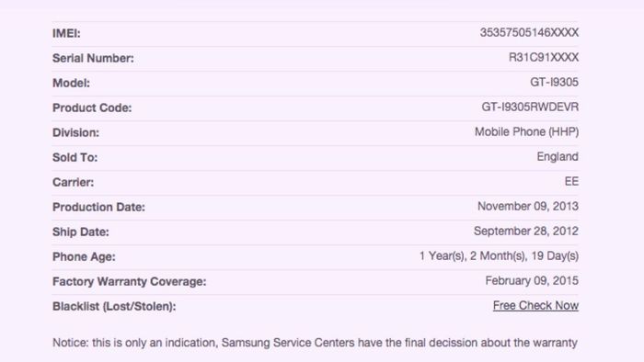The height and width of the screenshot is (362, 644).
Task: Select the Model value GT-I9305
Action: 554,82
